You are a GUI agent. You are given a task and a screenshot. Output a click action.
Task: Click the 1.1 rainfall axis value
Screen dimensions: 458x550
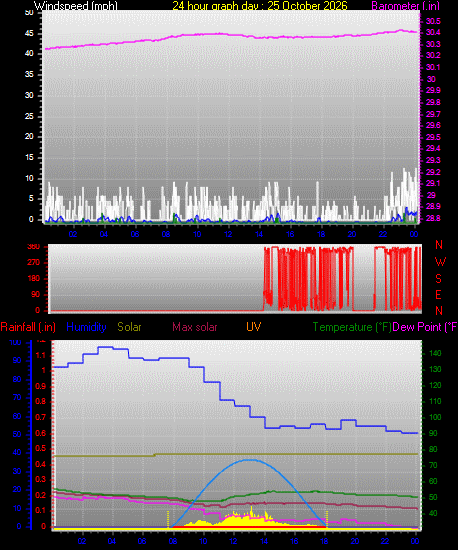41,356
